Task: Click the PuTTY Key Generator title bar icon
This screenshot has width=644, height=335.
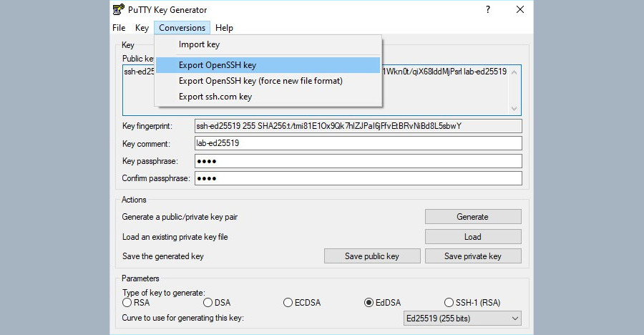Action: (x=118, y=9)
